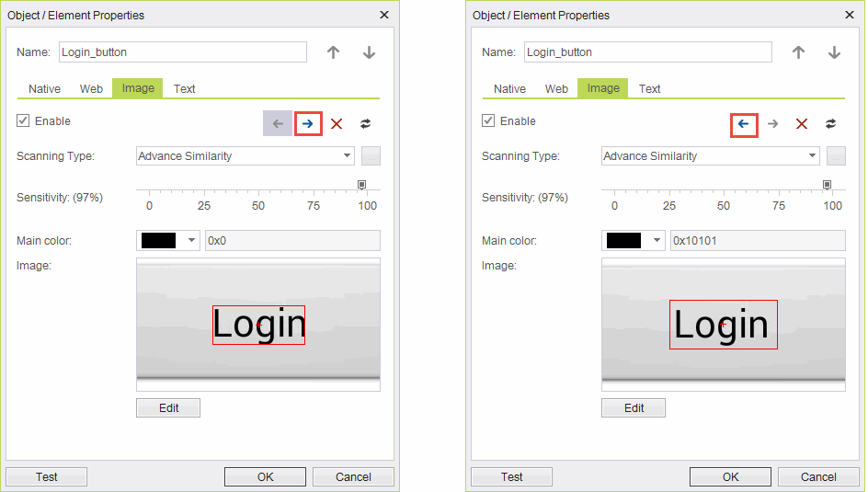Toggle the Enable checkbox in right dialog
This screenshot has width=868, height=492.
click(488, 121)
